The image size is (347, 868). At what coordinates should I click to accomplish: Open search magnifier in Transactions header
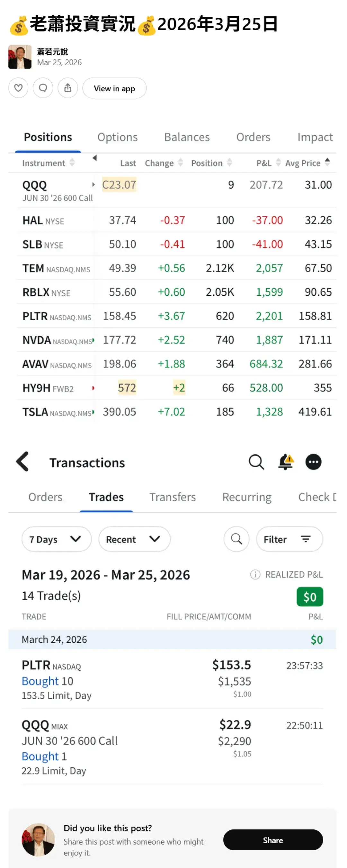256,462
